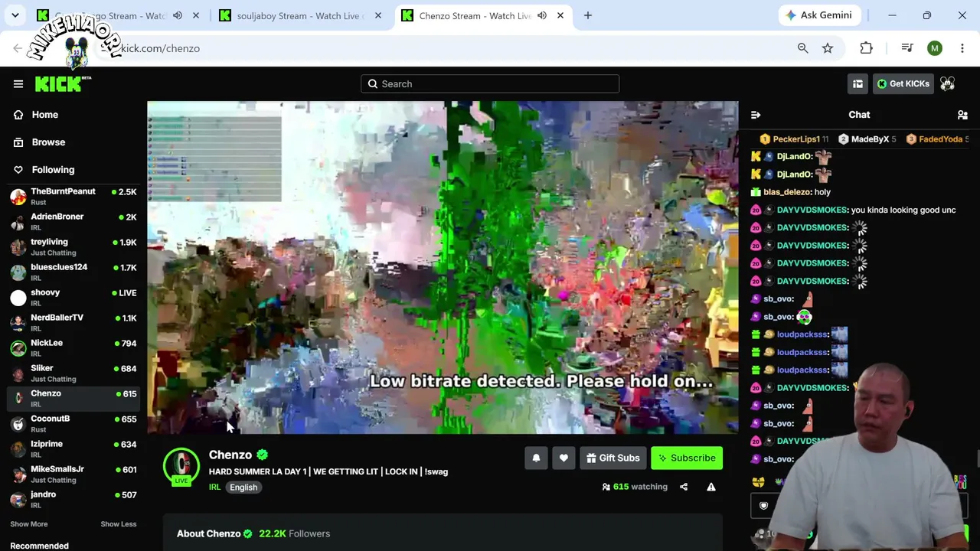980x551 pixels.
Task: Select Sliker in the sidebar
Action: tap(73, 373)
